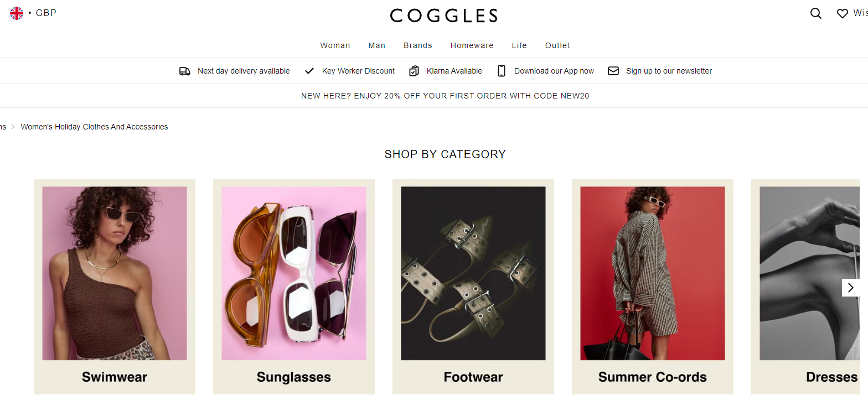
Task: Open the Woman menu
Action: click(335, 45)
